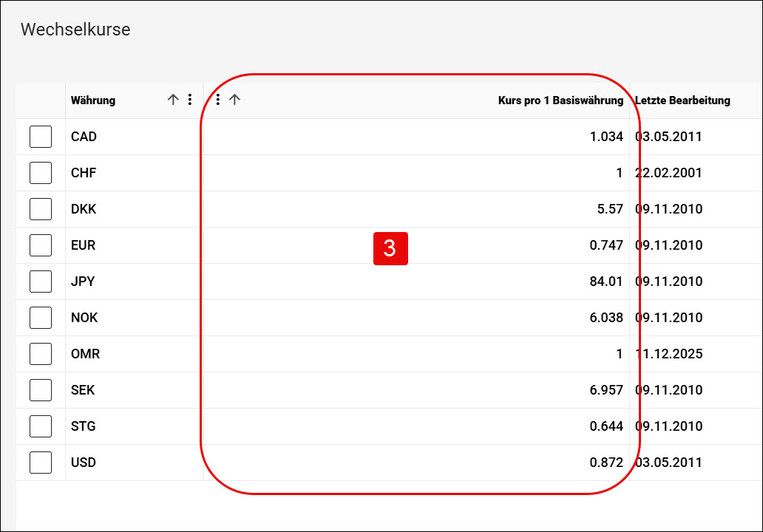Select the DKK rate value 5.57
Screen dimensions: 763x532
[610, 209]
